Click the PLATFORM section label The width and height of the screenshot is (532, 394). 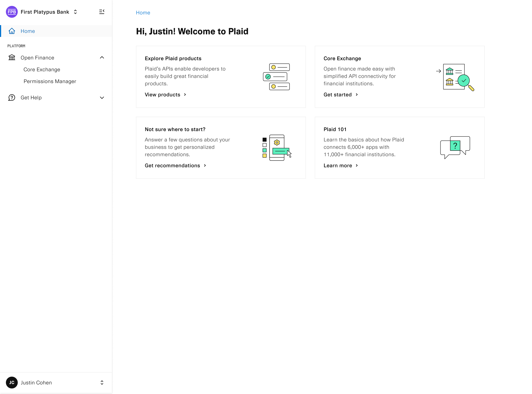[x=16, y=46]
